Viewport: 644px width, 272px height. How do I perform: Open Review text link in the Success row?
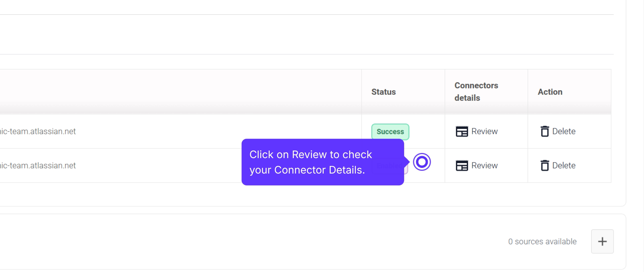484,131
